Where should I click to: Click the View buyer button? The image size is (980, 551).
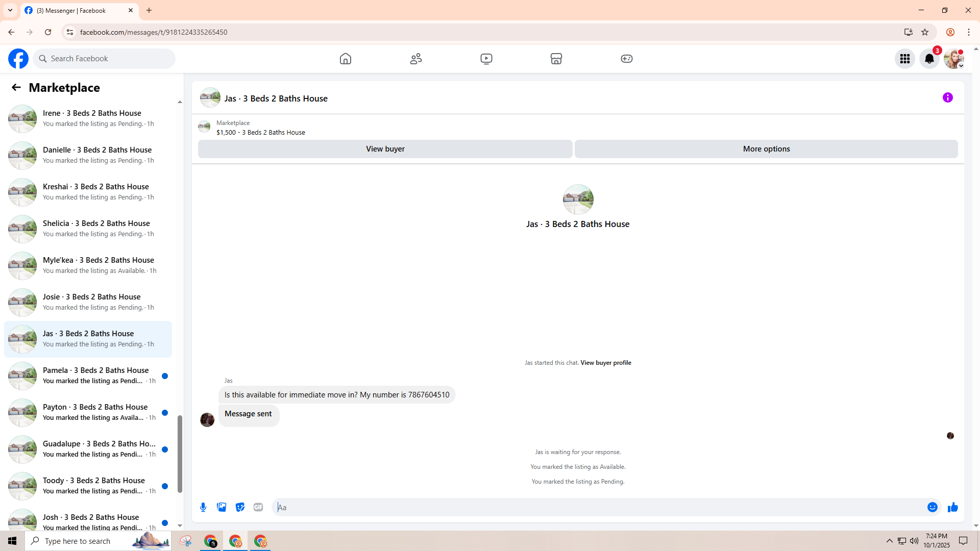[385, 149]
